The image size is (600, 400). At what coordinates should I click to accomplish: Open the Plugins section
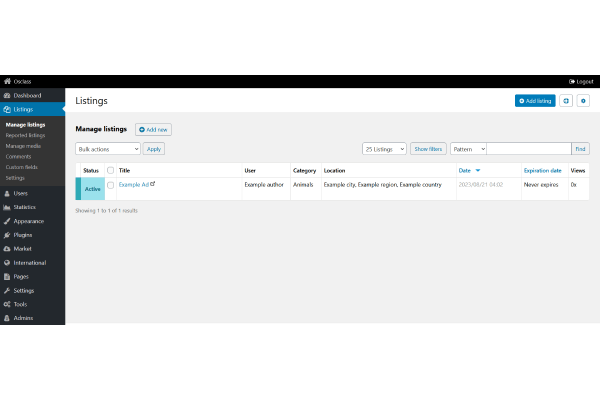(x=22, y=235)
